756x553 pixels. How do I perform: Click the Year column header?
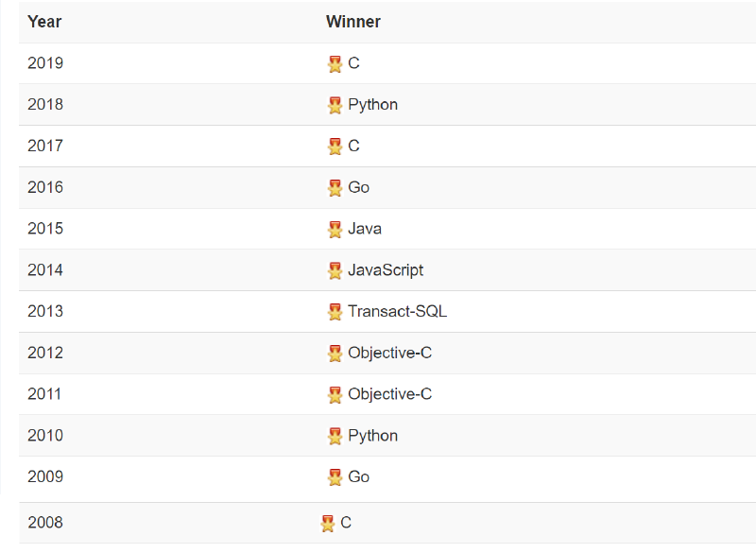pyautogui.click(x=44, y=22)
